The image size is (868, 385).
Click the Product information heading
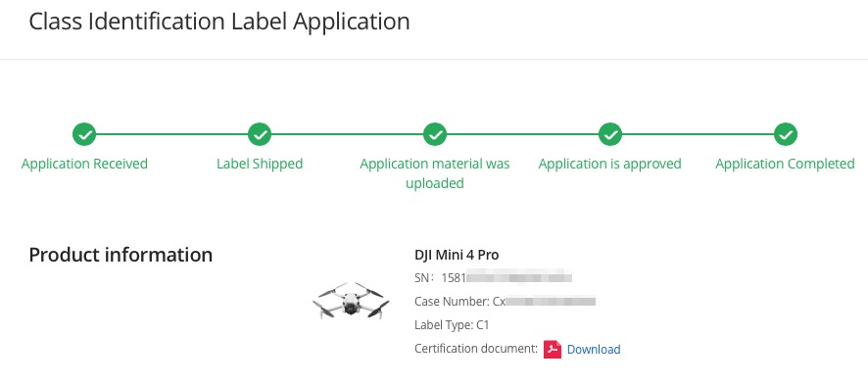pos(121,255)
